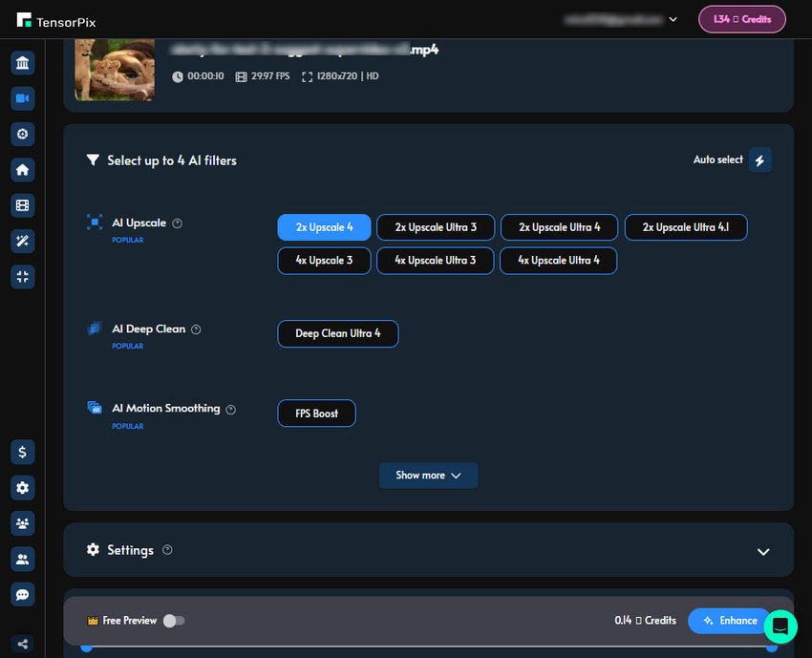Click the Enhance button

(x=730, y=621)
